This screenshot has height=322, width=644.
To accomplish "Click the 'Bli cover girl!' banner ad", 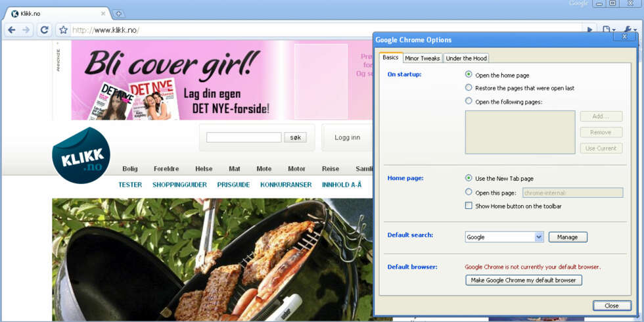I will pyautogui.click(x=222, y=80).
